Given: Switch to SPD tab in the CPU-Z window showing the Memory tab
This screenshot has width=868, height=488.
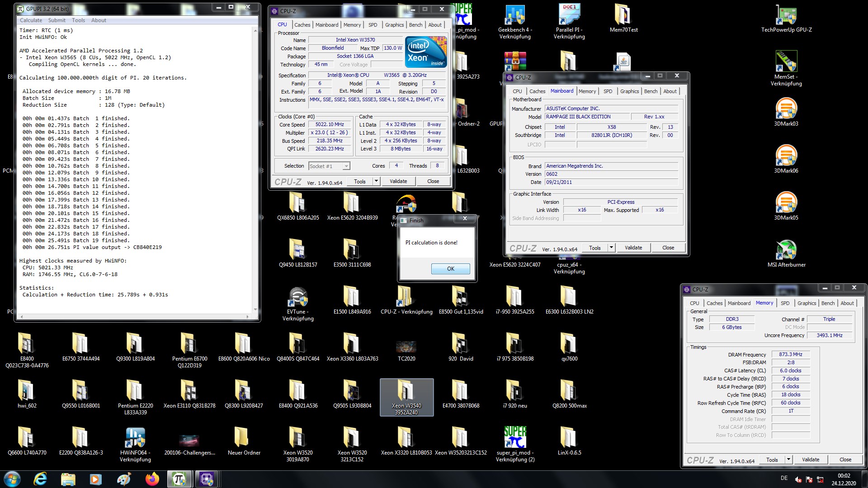Looking at the screenshot, I should pos(785,303).
